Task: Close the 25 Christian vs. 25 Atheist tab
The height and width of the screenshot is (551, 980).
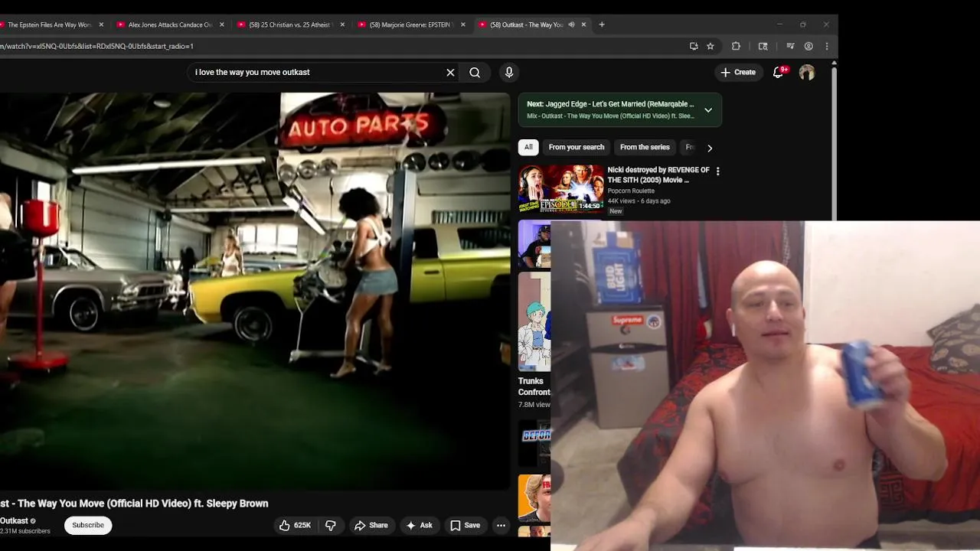Action: (x=342, y=24)
